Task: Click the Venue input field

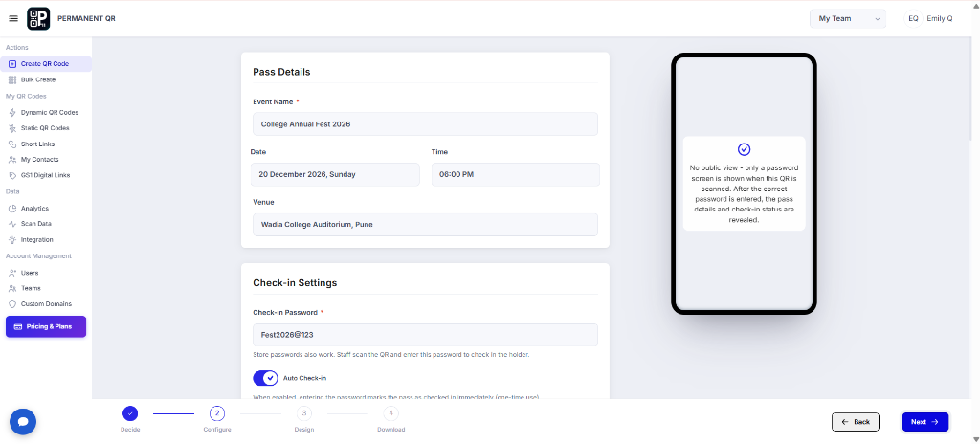Action: coord(425,225)
